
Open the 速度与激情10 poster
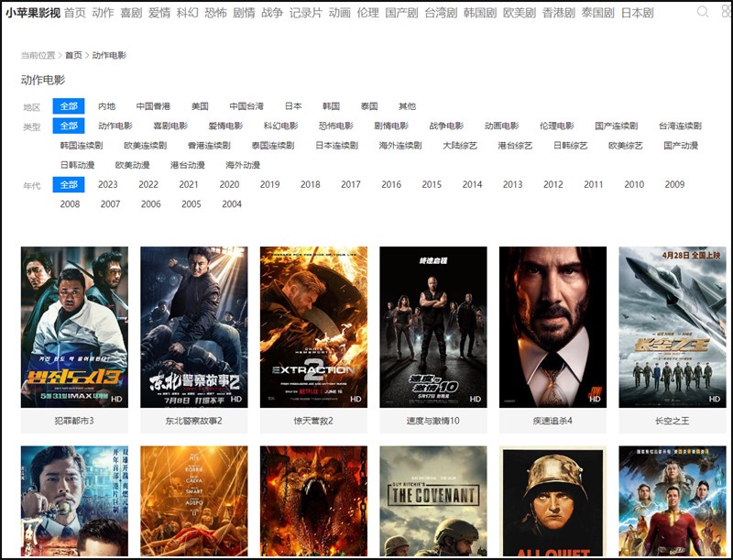432,326
